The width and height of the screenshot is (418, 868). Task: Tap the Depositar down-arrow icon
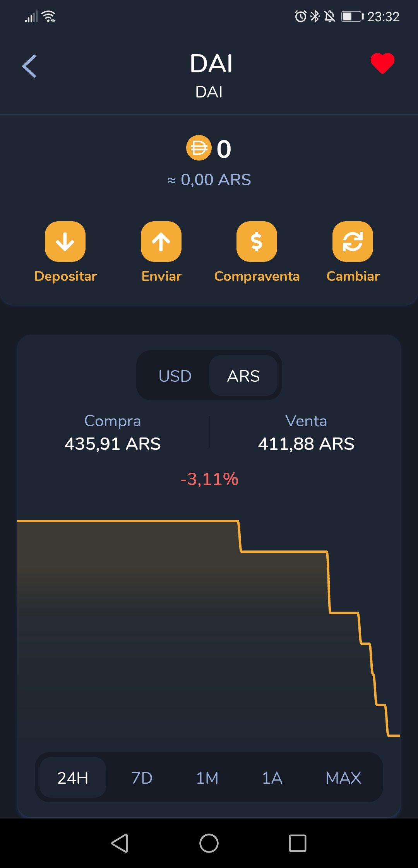[65, 242]
